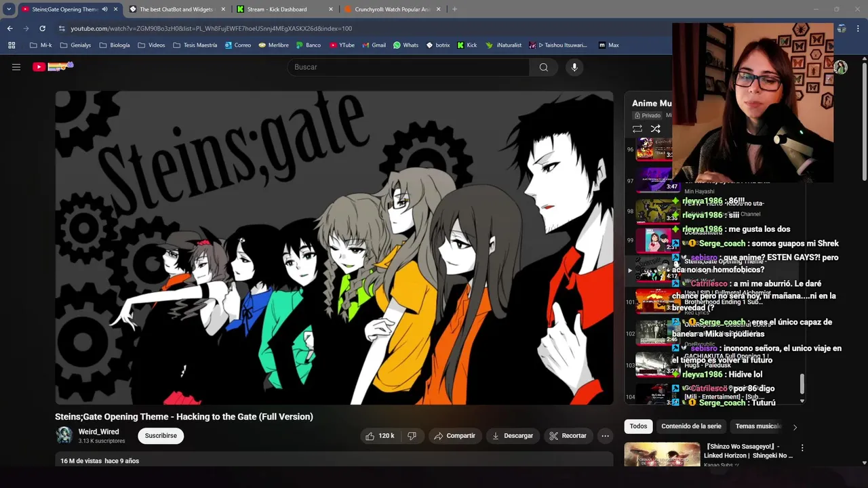Switch to The best ChatBot and Widgets tab

tap(176, 9)
